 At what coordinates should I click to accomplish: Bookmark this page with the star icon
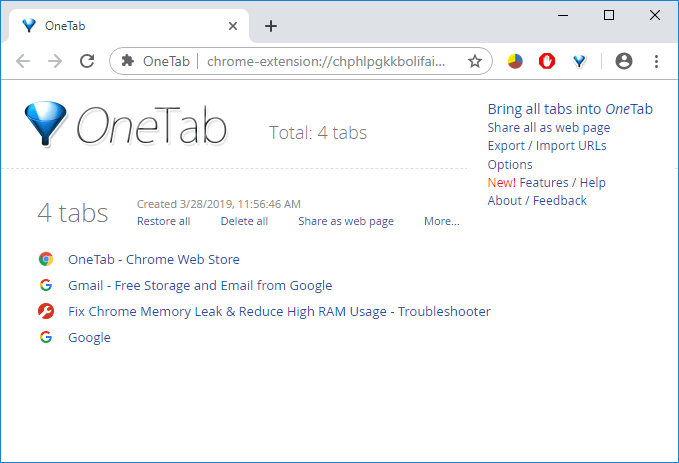click(x=475, y=61)
